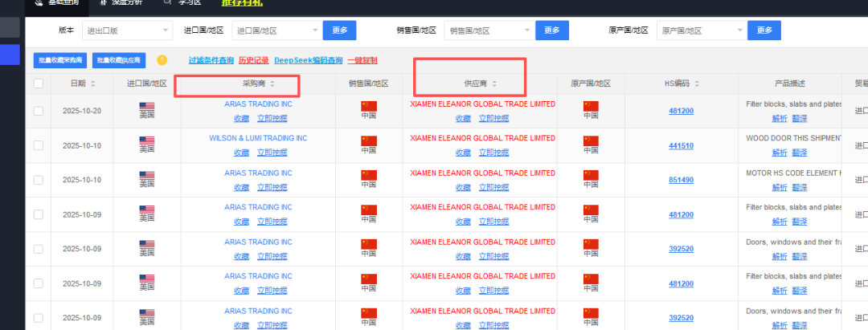
Task: Toggle the select-all checkbox in table header
Action: (x=39, y=84)
